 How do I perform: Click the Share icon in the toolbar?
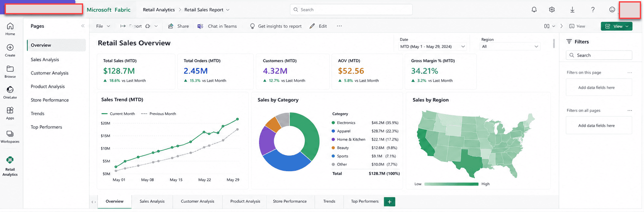(171, 26)
